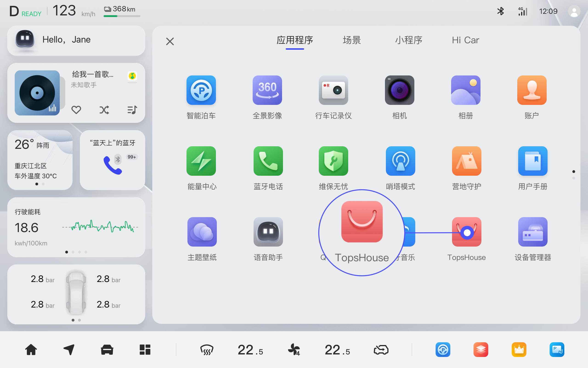This screenshot has width=588, height=368.
Task: Open the 相机 camera app
Action: [x=399, y=90]
